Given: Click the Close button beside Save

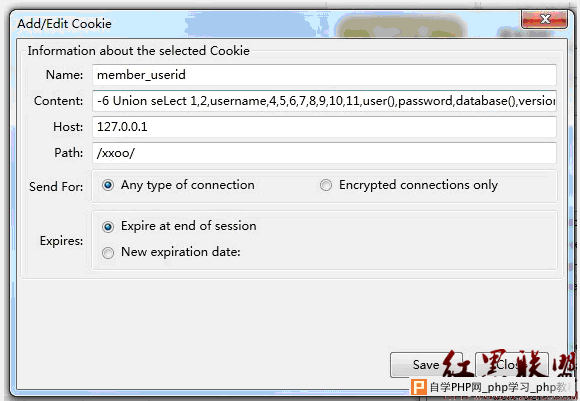Looking at the screenshot, I should pos(512,365).
